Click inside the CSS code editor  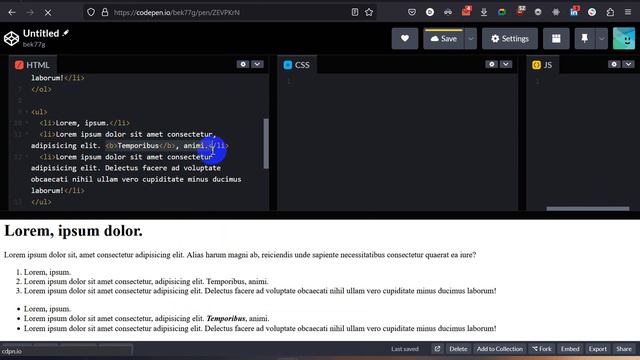398,141
